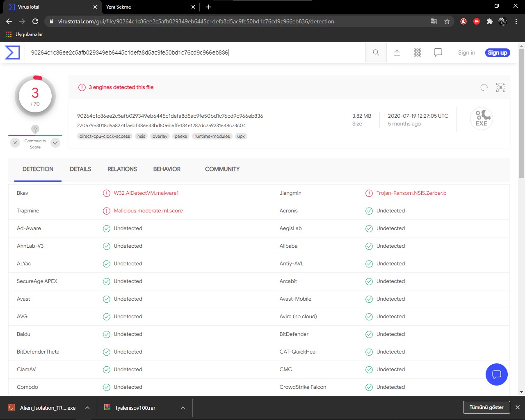Click the 3 engines detected this file message
Viewport: 525px width, 420px height.
[121, 87]
